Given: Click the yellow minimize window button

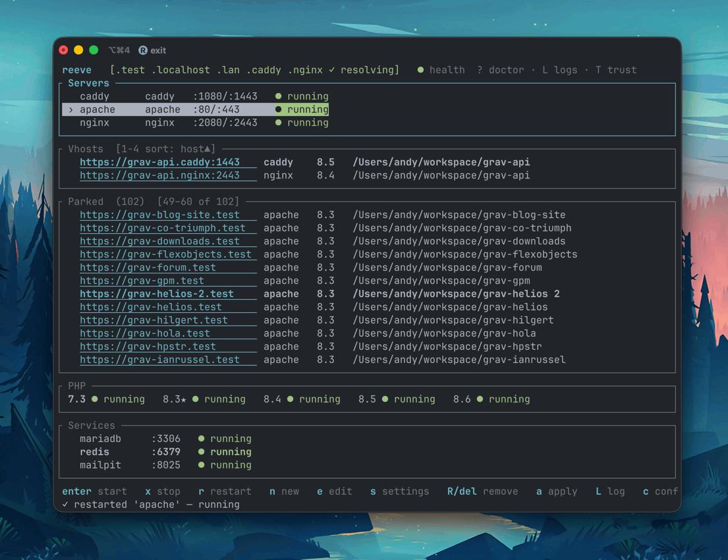Looking at the screenshot, I should (x=78, y=50).
